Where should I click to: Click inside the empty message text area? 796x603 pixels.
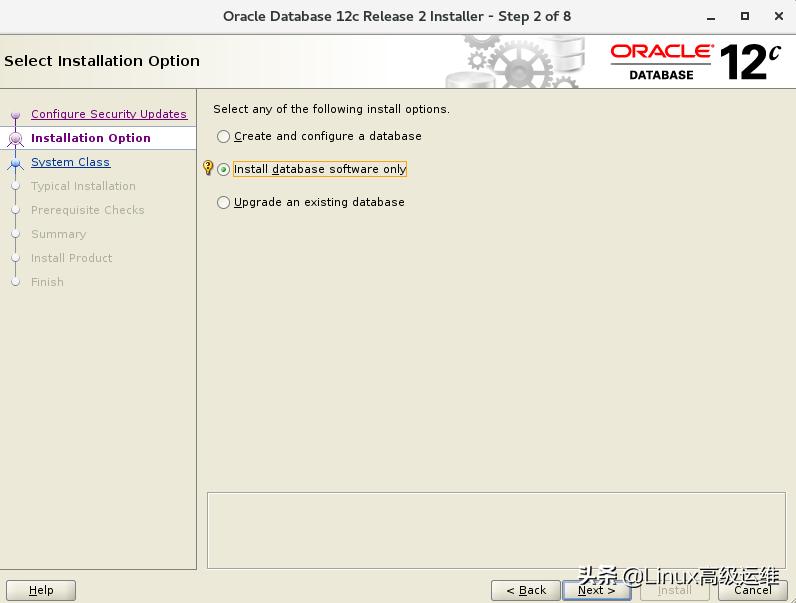pos(496,530)
